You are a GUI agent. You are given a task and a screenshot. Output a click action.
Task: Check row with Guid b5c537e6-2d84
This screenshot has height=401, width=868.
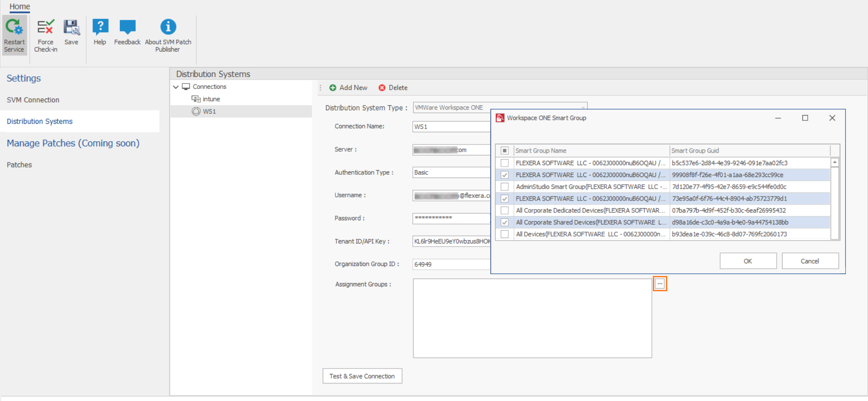[505, 163]
